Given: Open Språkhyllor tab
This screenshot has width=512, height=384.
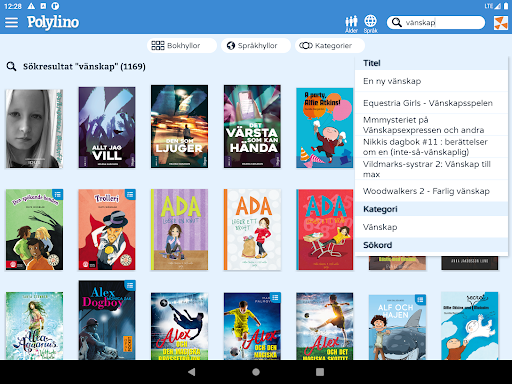Looking at the screenshot, I should (x=256, y=45).
